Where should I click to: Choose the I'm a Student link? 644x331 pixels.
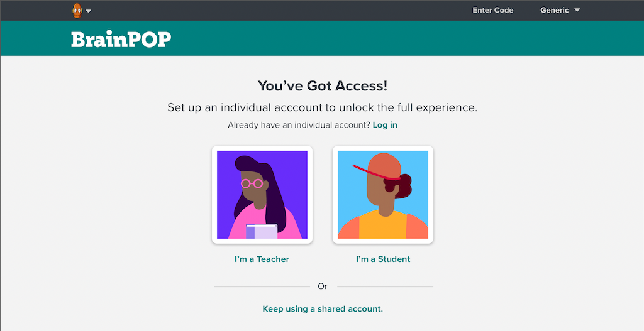pyautogui.click(x=383, y=259)
